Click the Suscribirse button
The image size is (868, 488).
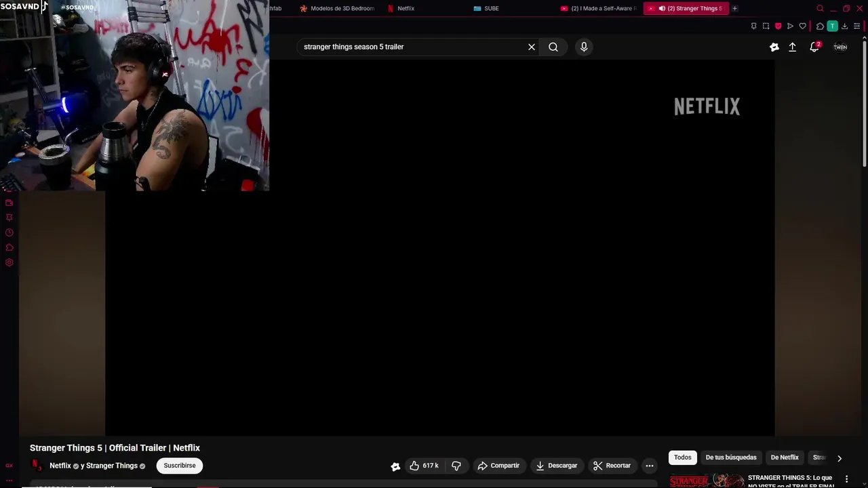click(180, 466)
